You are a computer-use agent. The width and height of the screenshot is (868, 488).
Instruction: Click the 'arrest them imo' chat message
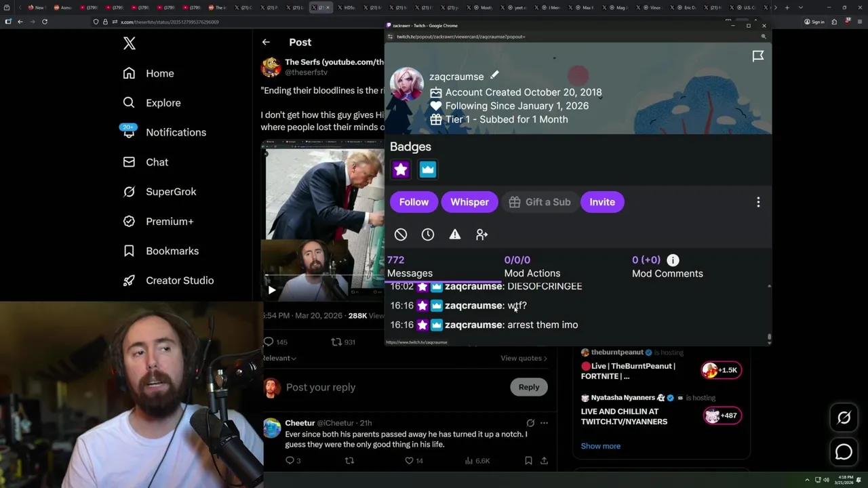coord(542,325)
